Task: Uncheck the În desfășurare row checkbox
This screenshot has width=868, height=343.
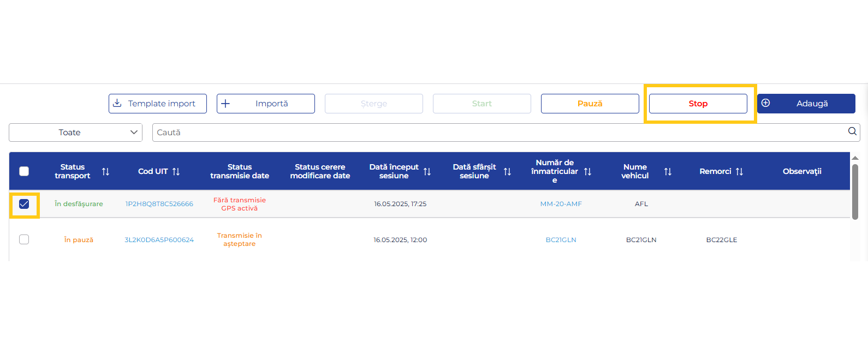Action: (x=24, y=204)
